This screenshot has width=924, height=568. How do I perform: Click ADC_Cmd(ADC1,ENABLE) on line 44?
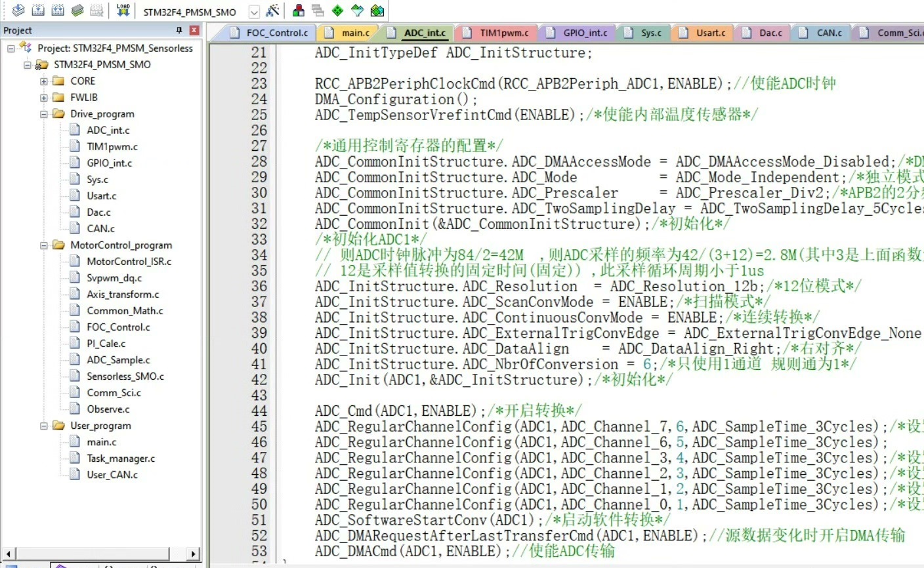(x=400, y=411)
